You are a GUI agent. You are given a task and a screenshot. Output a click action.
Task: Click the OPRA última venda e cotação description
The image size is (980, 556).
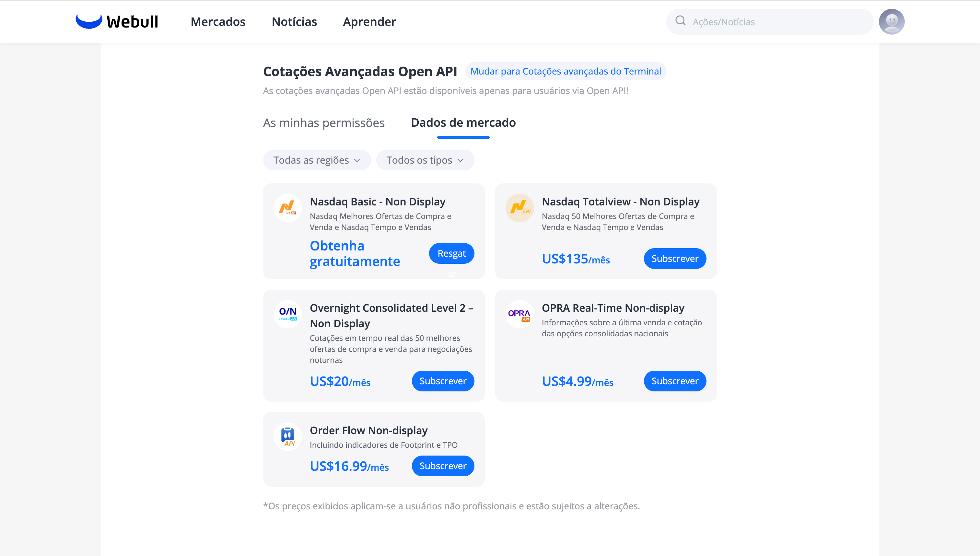click(622, 328)
